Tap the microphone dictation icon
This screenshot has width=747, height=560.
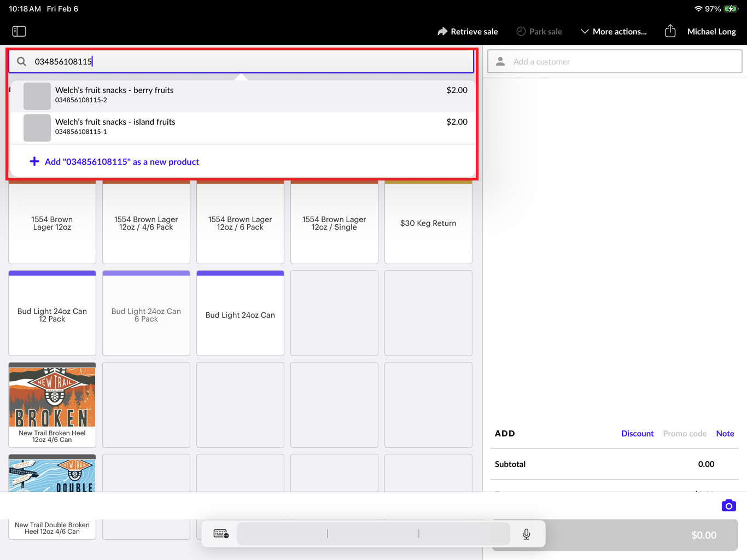tap(526, 534)
